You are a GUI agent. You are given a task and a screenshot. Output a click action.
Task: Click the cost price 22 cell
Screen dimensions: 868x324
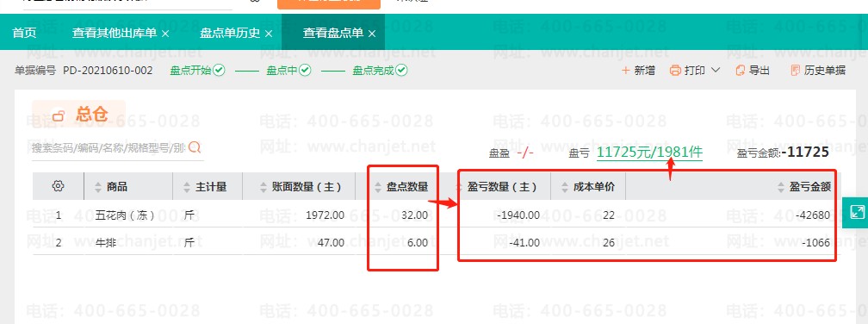pyautogui.click(x=608, y=215)
